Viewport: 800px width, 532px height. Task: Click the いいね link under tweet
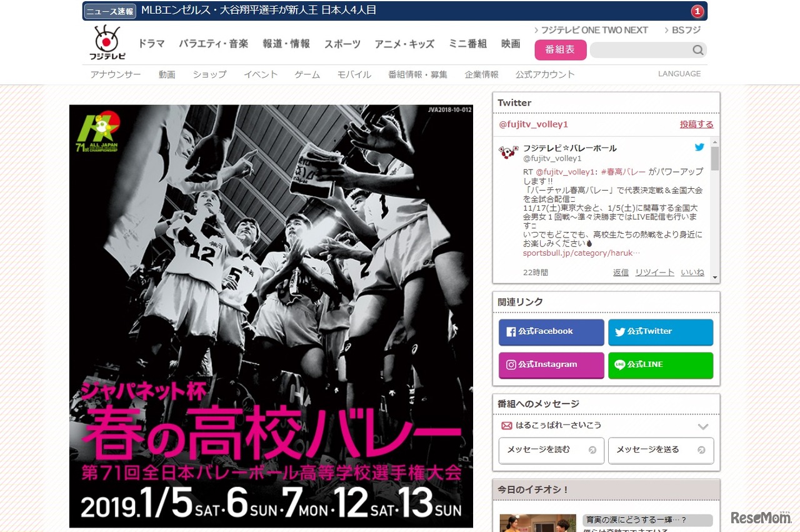pyautogui.click(x=692, y=273)
